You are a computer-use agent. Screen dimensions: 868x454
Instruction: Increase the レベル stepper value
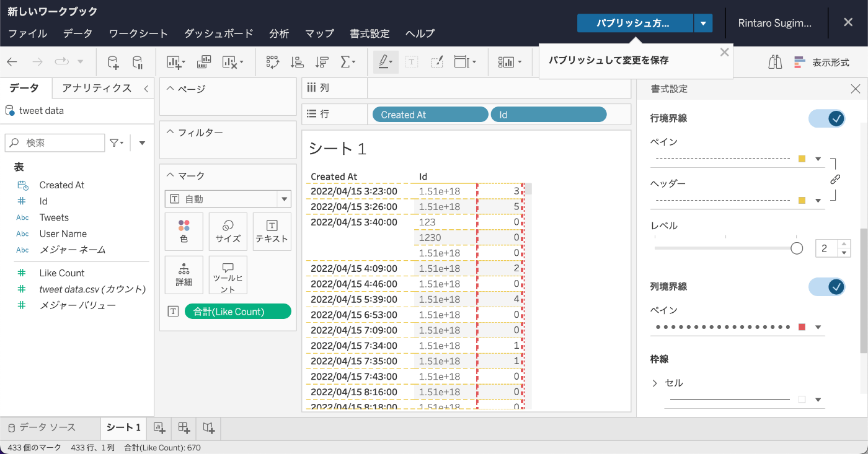[x=844, y=244]
